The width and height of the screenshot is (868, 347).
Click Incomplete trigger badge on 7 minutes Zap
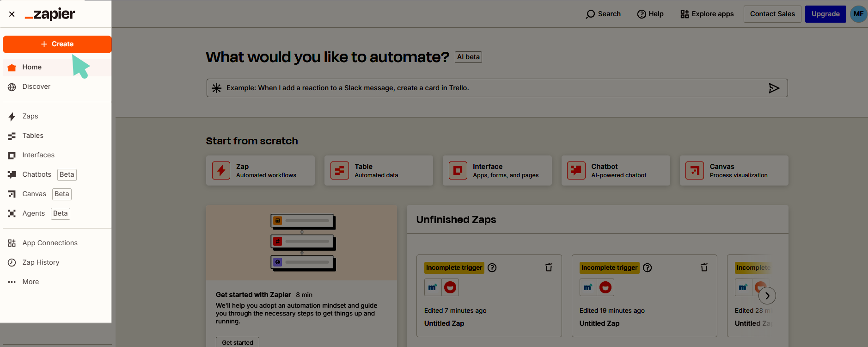click(454, 267)
